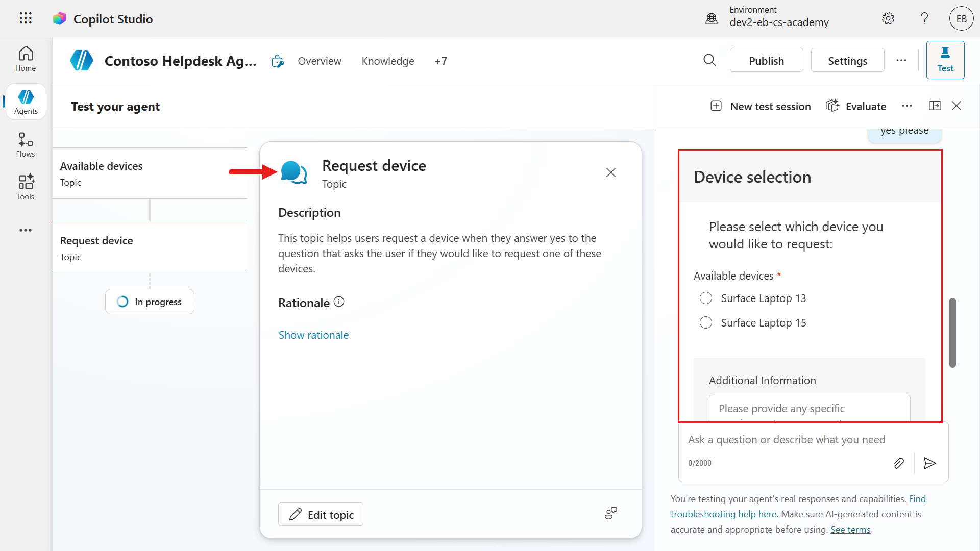Open more options beside Evaluate
The width and height of the screenshot is (980, 551).
coord(907,106)
